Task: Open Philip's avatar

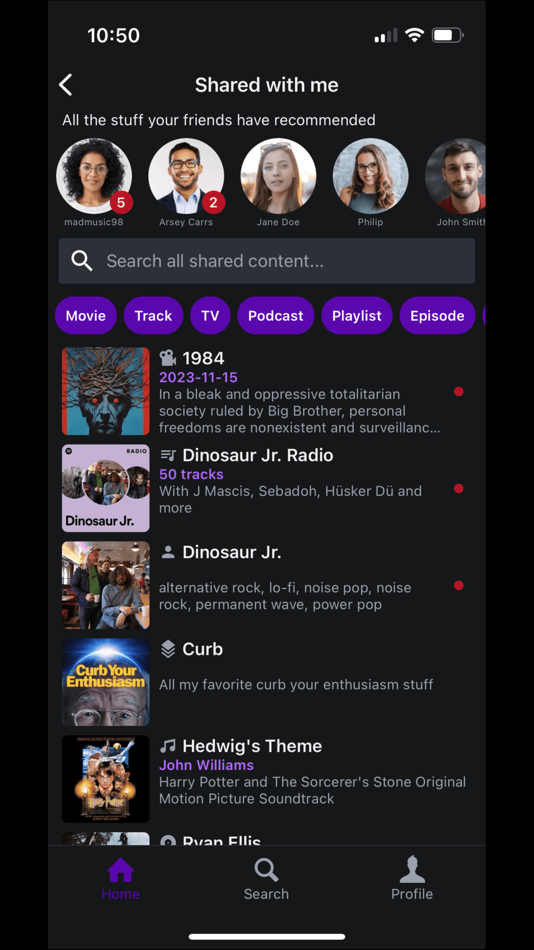Action: pos(370,176)
